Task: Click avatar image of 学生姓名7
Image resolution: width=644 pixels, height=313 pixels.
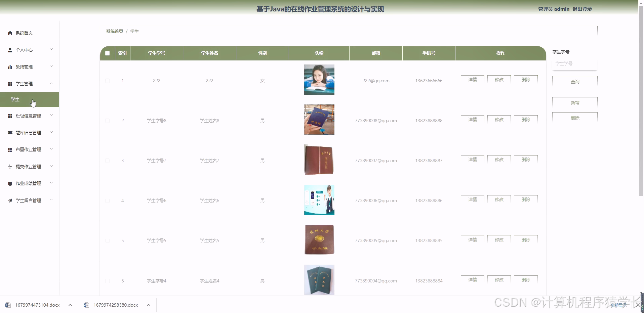Action: click(x=319, y=160)
